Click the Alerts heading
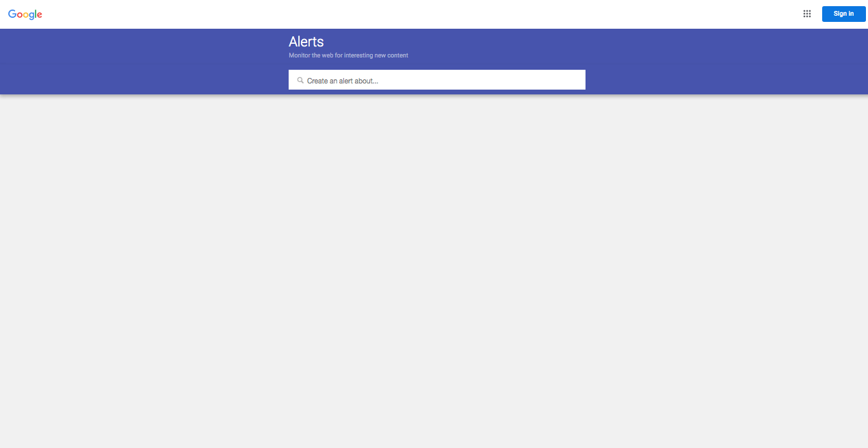 306,42
